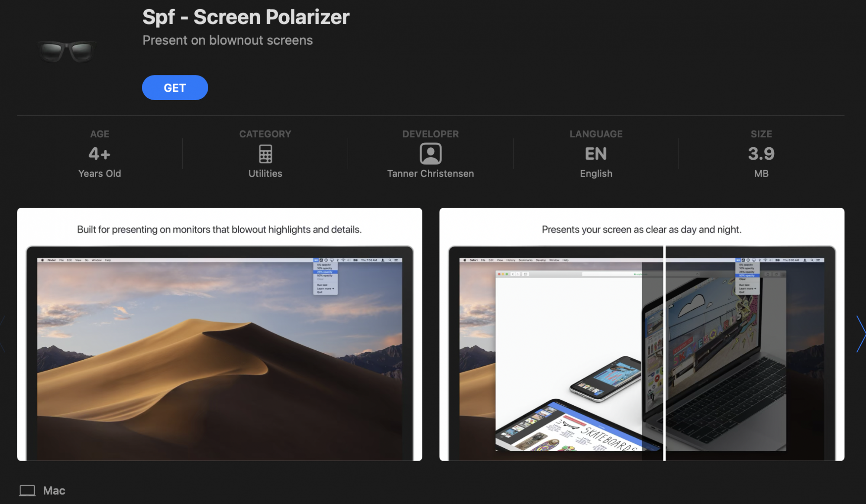Click the 'Years Old' label

(x=100, y=174)
